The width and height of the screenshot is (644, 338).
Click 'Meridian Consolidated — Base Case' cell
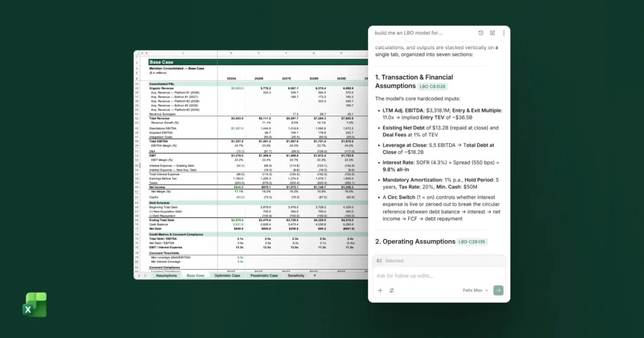click(177, 68)
